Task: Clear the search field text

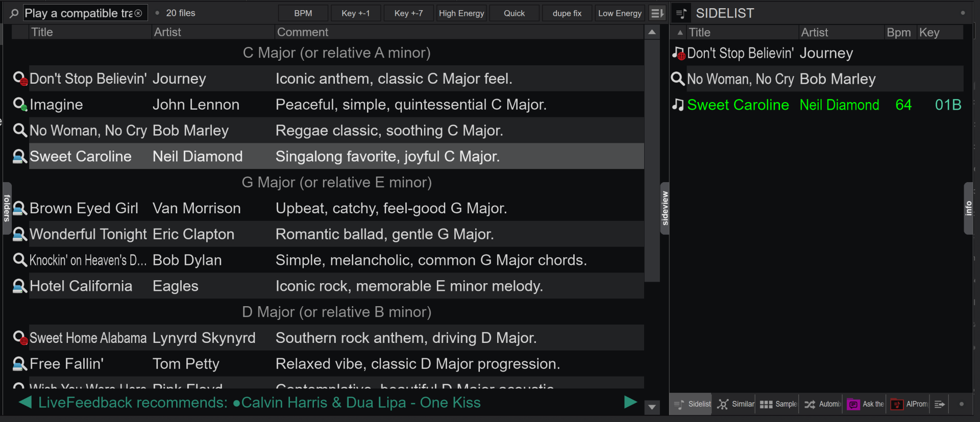Action: pyautogui.click(x=138, y=13)
